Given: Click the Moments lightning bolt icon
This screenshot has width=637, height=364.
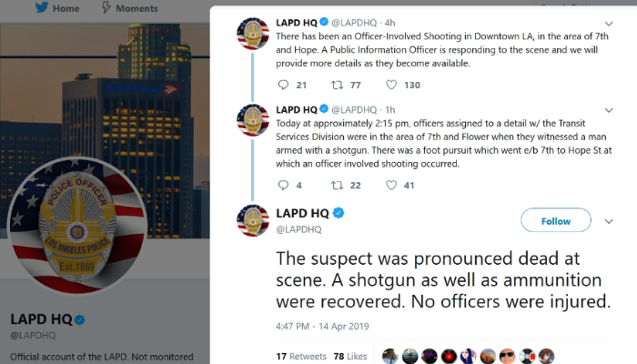Looking at the screenshot, I should 106,7.
